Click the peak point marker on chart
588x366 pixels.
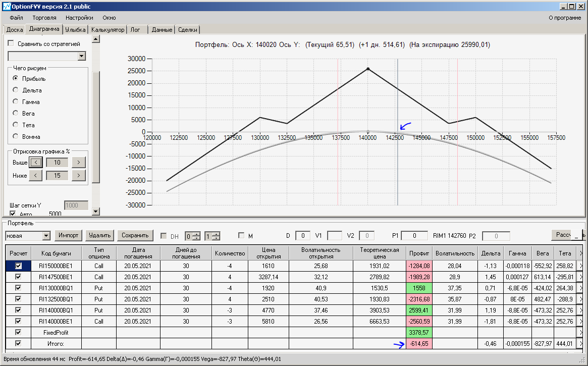point(368,69)
